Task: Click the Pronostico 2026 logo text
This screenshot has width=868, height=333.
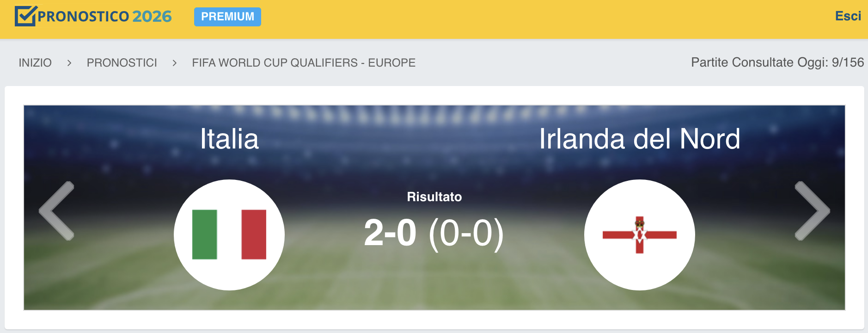Action: click(104, 17)
